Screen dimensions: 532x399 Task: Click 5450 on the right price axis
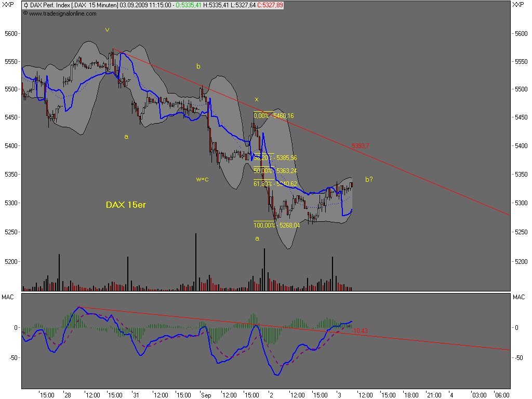521,117
